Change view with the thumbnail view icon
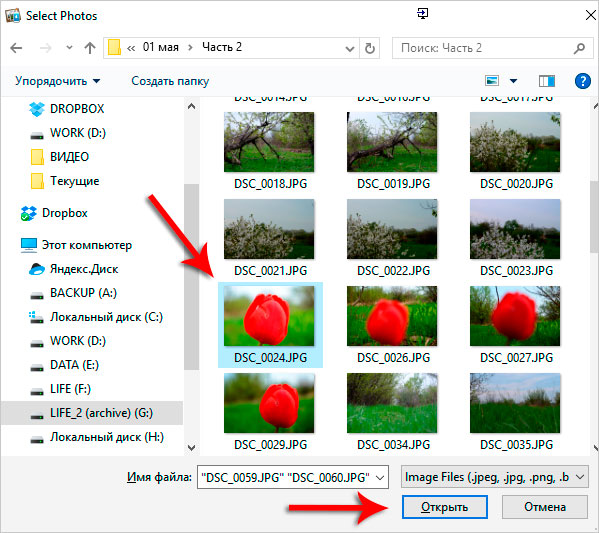Image resolution: width=599 pixels, height=533 pixels. (x=492, y=81)
